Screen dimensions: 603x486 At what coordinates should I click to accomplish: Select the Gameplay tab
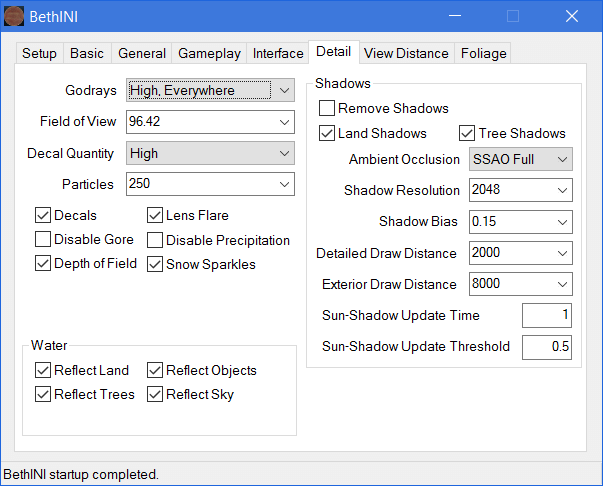[209, 53]
